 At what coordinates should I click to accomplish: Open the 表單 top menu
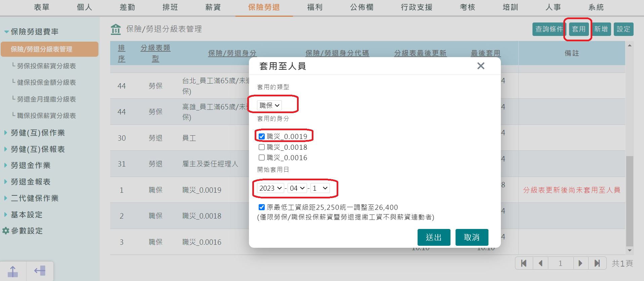tap(42, 7)
